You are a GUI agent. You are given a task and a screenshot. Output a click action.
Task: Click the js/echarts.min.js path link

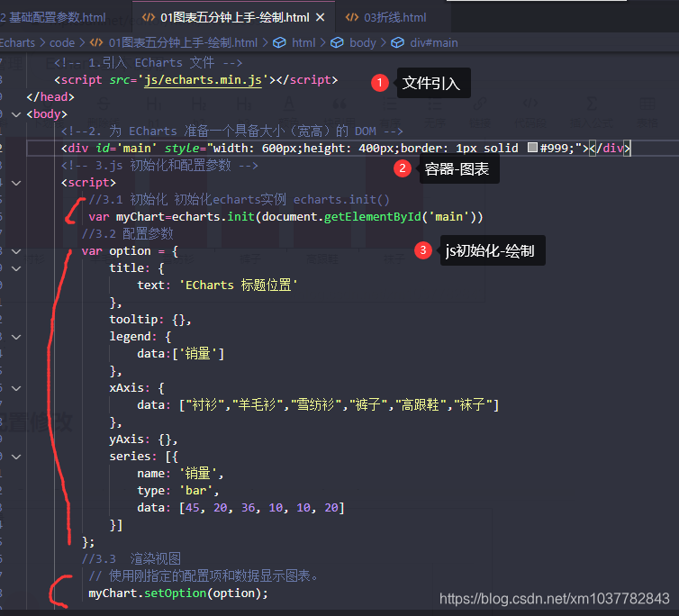point(203,80)
